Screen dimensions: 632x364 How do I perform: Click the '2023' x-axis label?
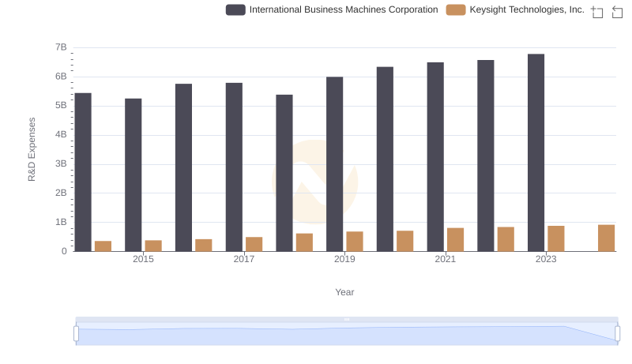546,259
